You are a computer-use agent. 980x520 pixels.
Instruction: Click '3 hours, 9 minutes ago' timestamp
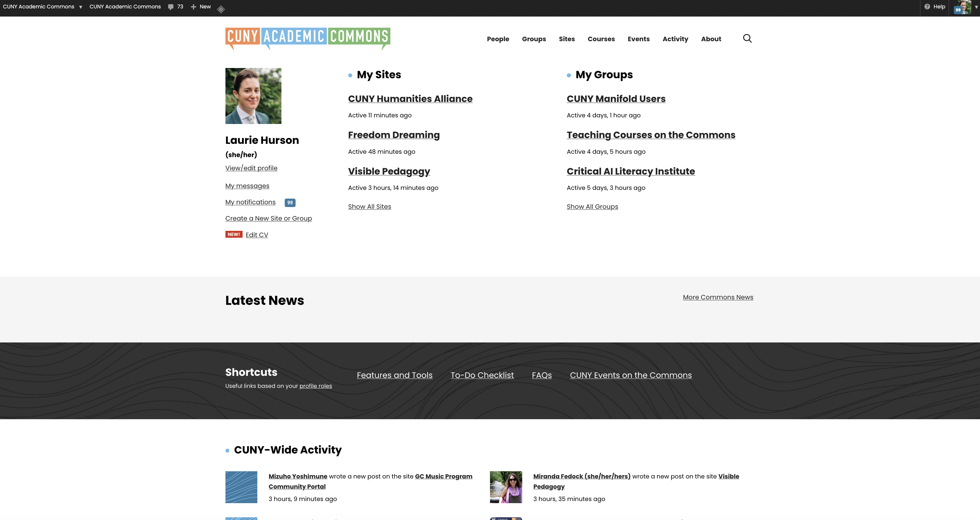(302, 499)
